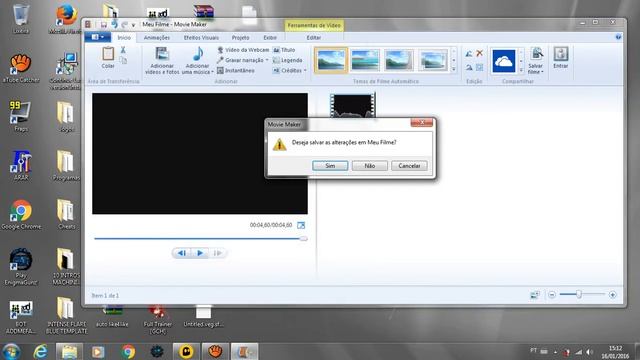The height and width of the screenshot is (360, 640).
Task: Click the play button under the preview
Action: click(200, 253)
